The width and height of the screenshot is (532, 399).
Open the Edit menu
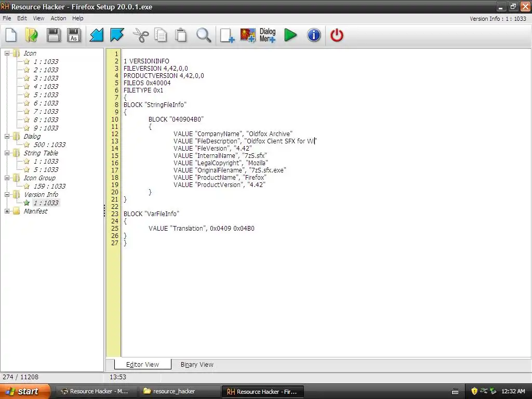(22, 18)
